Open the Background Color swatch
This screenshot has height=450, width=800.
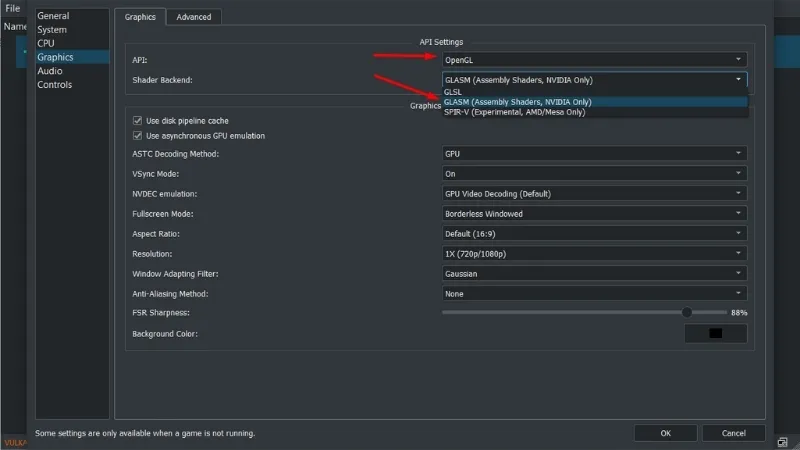point(715,333)
